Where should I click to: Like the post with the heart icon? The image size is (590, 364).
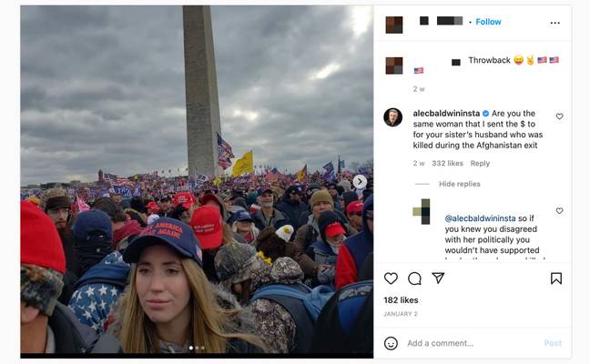[391, 278]
